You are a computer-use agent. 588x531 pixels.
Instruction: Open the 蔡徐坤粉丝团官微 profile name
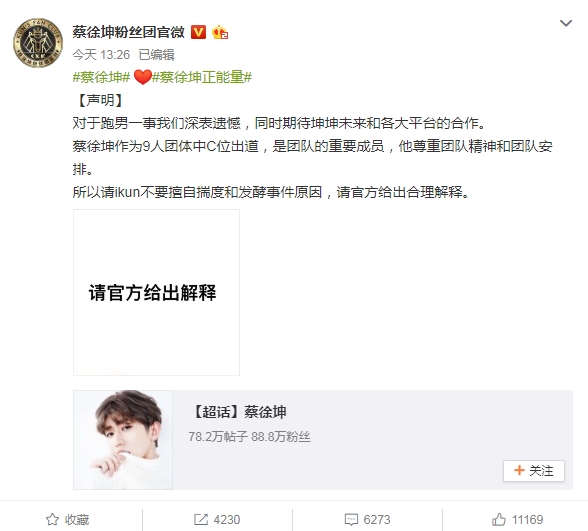(129, 32)
